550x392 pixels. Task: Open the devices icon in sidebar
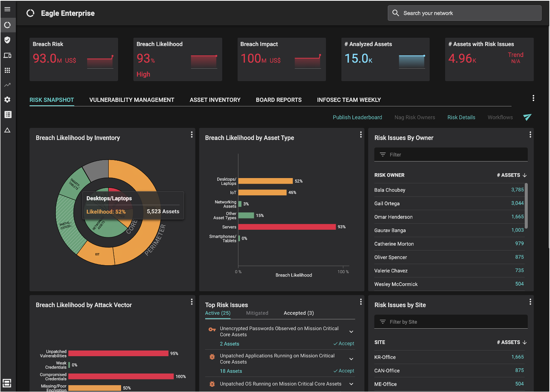click(7, 55)
